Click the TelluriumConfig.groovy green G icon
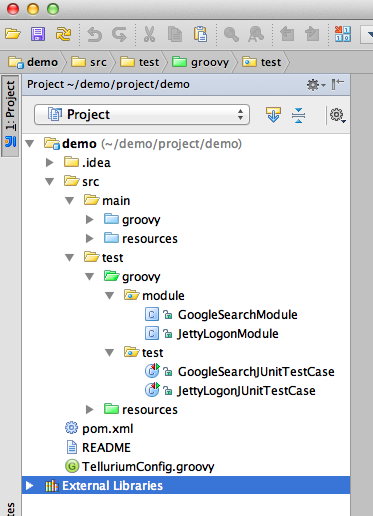 pos(72,466)
